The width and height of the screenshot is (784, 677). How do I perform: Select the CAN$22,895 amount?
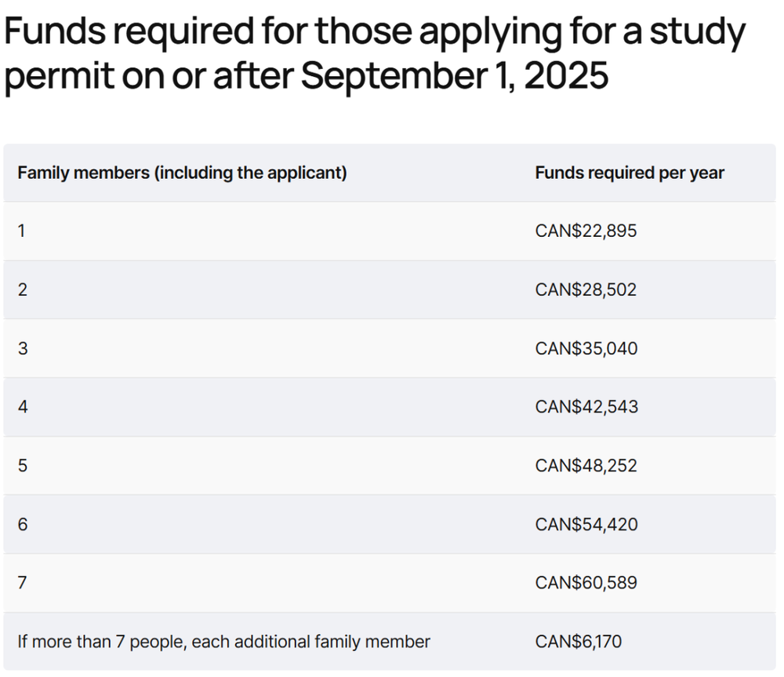586,231
